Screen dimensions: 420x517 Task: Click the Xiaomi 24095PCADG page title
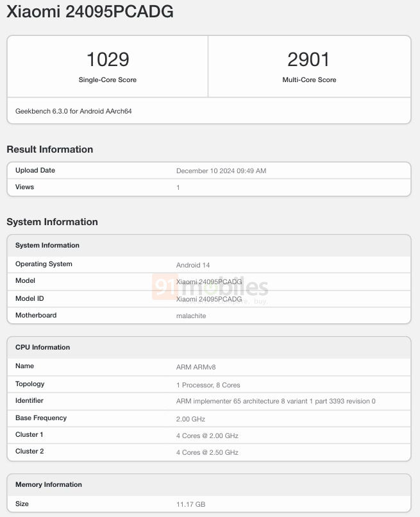[x=90, y=12]
